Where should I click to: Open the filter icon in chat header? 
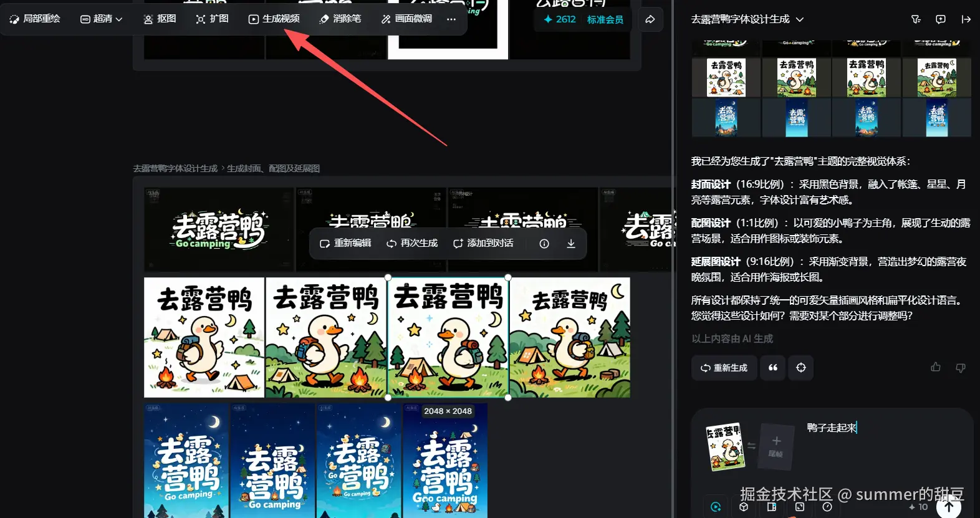(916, 19)
